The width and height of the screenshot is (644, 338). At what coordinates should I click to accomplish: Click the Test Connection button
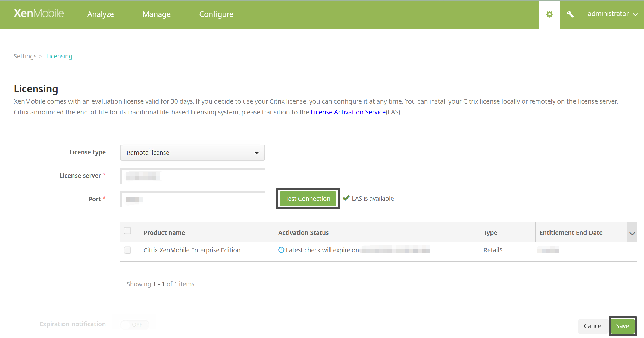pos(308,199)
